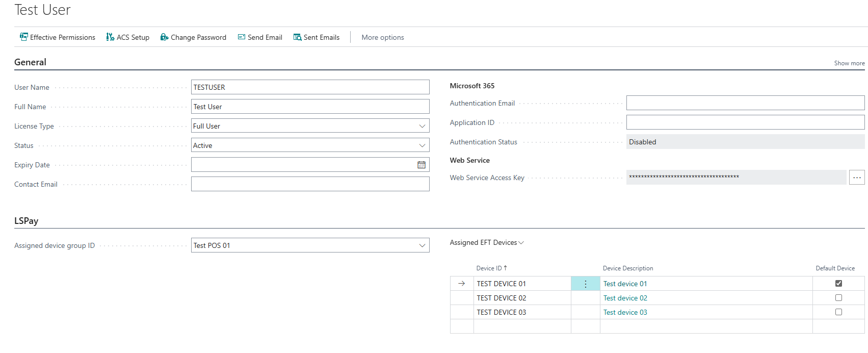The width and height of the screenshot is (868, 353).
Task: Uncheck Default Device for Test device 01
Action: pos(838,284)
